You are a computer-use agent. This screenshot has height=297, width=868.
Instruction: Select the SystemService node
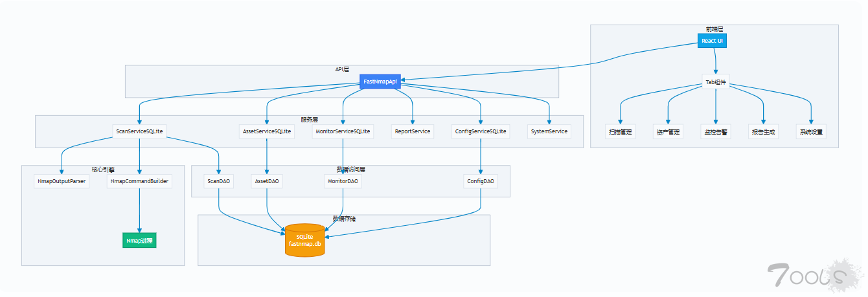549,131
